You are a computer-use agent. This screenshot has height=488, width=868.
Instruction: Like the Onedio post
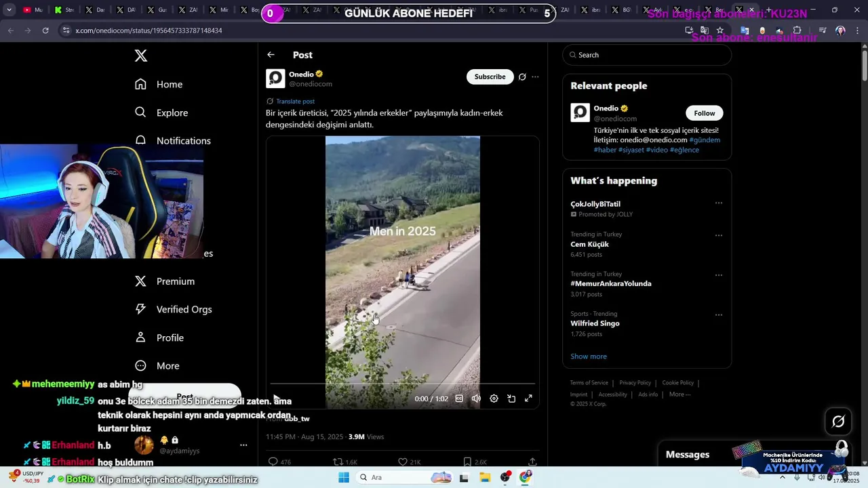click(403, 462)
